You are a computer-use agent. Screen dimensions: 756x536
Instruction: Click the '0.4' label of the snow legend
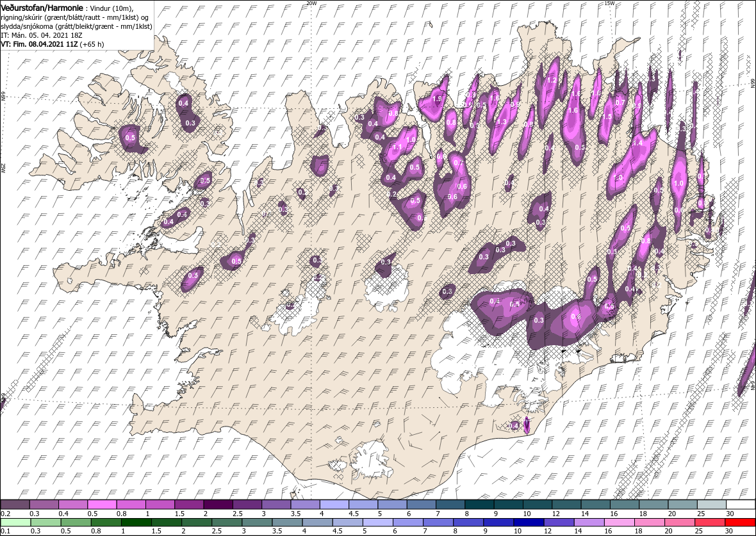(63, 514)
